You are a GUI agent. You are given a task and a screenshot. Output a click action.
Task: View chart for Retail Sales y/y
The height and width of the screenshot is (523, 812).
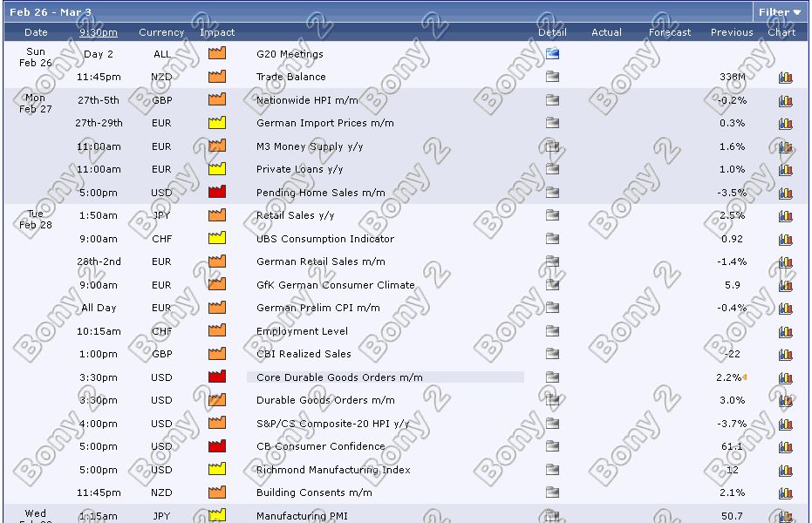tap(785, 216)
